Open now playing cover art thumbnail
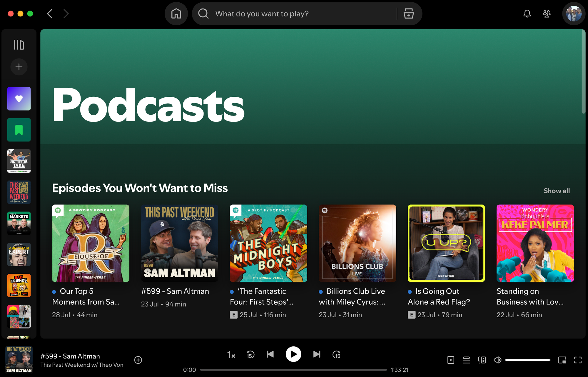Screen dimensions: 588x377 tap(19, 359)
